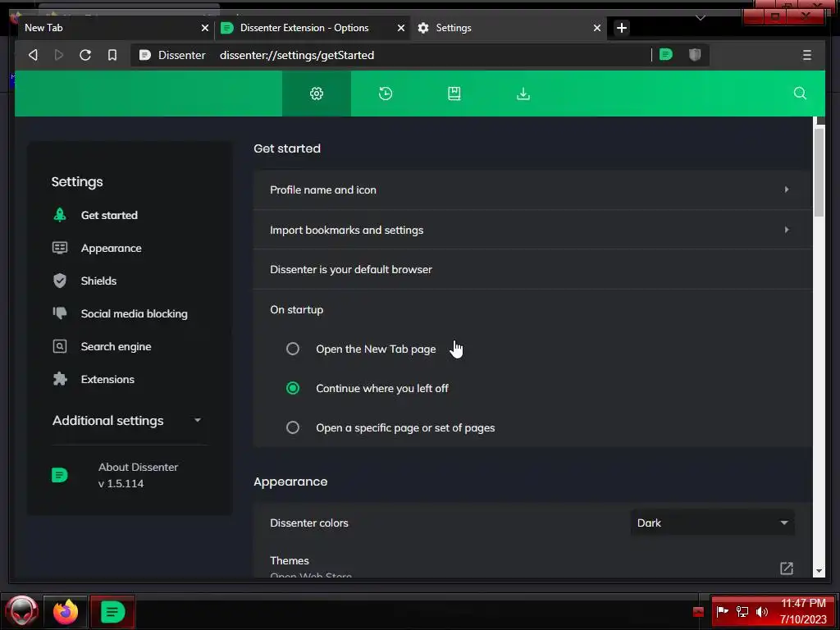Click the network tray icon
Viewport: 840px width, 630px height.
tap(742, 611)
